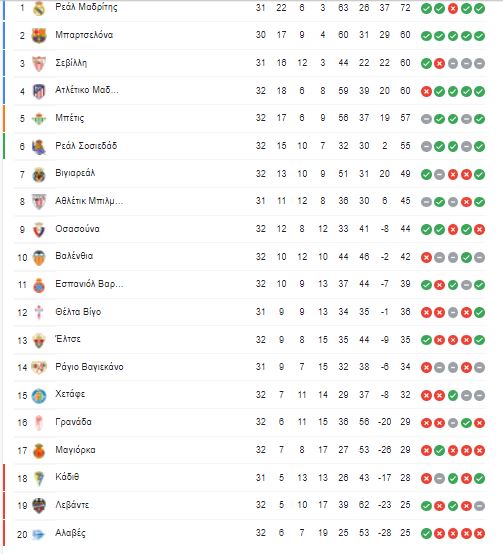Select the Μαγιόρκα points value 29

tap(405, 449)
